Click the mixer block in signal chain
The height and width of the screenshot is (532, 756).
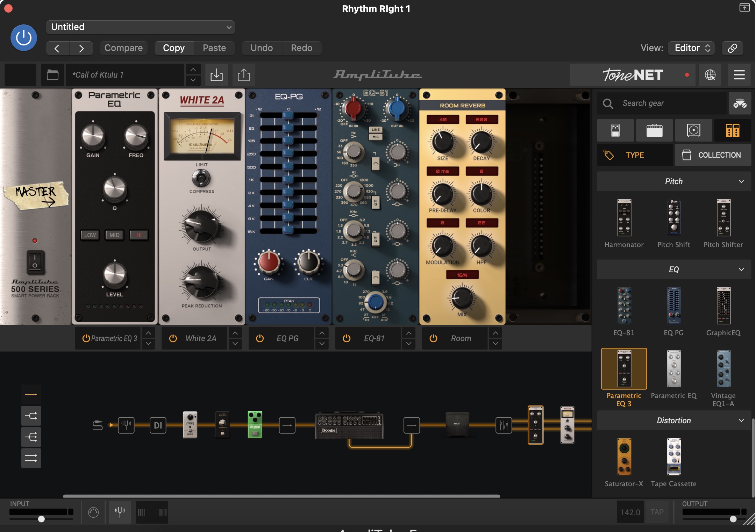(x=504, y=425)
